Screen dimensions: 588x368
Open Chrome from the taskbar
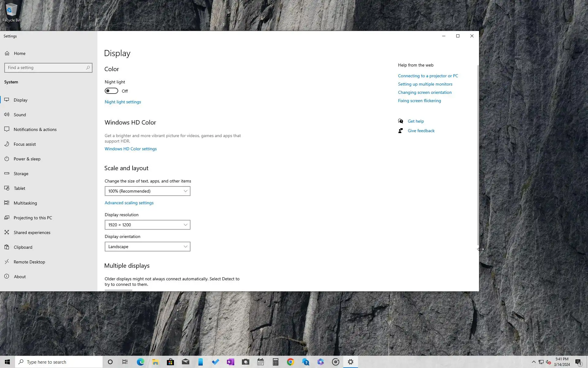click(290, 362)
